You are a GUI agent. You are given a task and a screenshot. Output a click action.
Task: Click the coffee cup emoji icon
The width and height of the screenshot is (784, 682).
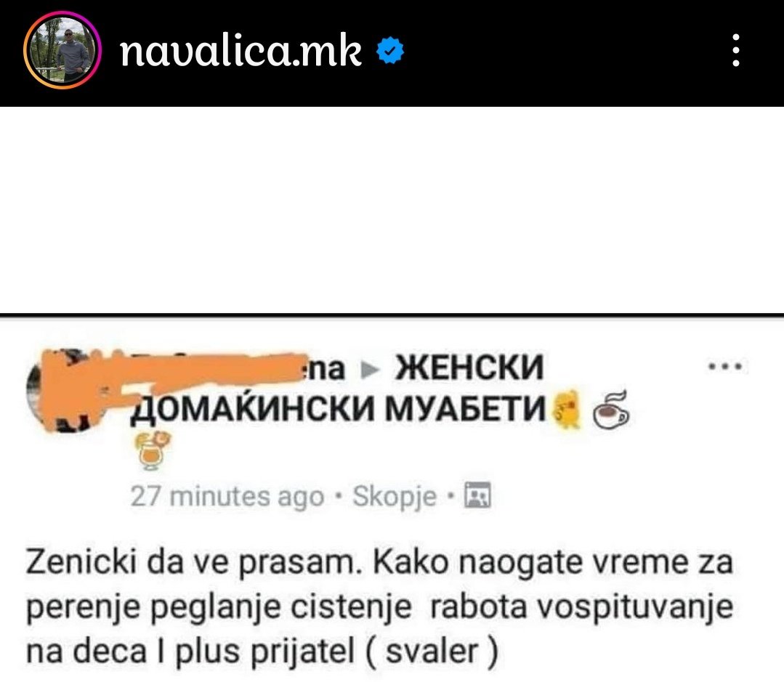pos(610,410)
